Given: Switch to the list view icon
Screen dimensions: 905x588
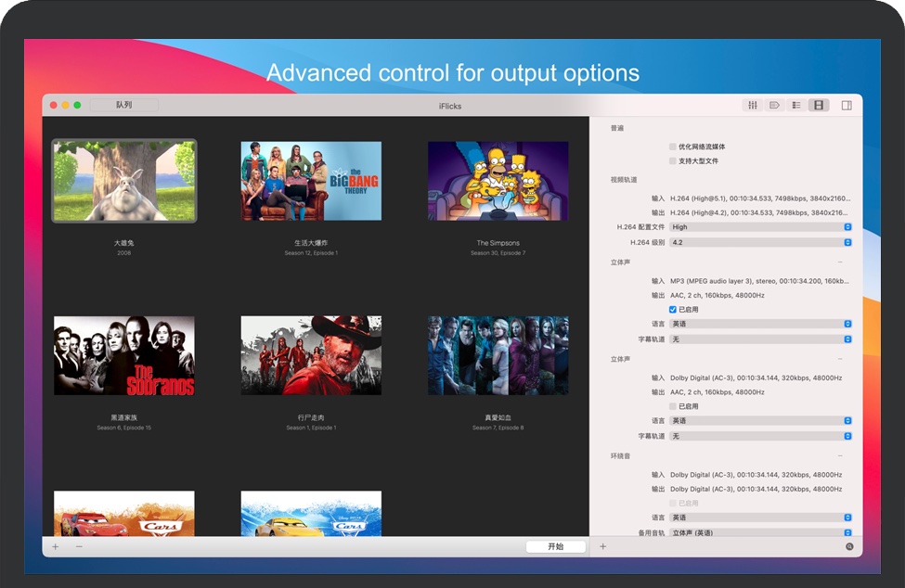Looking at the screenshot, I should pyautogui.click(x=795, y=106).
